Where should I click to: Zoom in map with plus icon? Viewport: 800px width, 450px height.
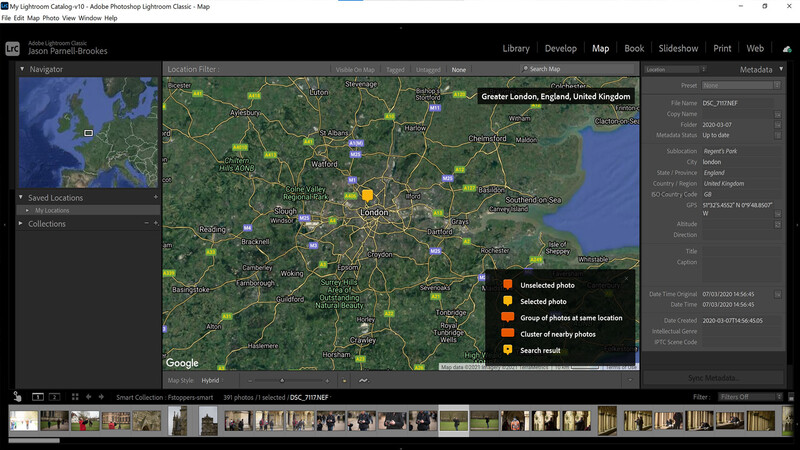pos(327,381)
